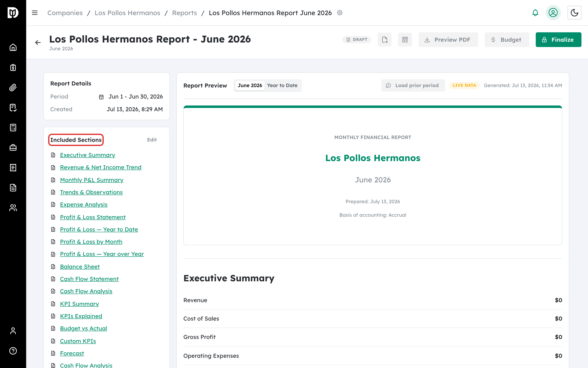This screenshot has width=588, height=368.
Task: Jump to Profit & Loss Statement
Action: coord(92,217)
